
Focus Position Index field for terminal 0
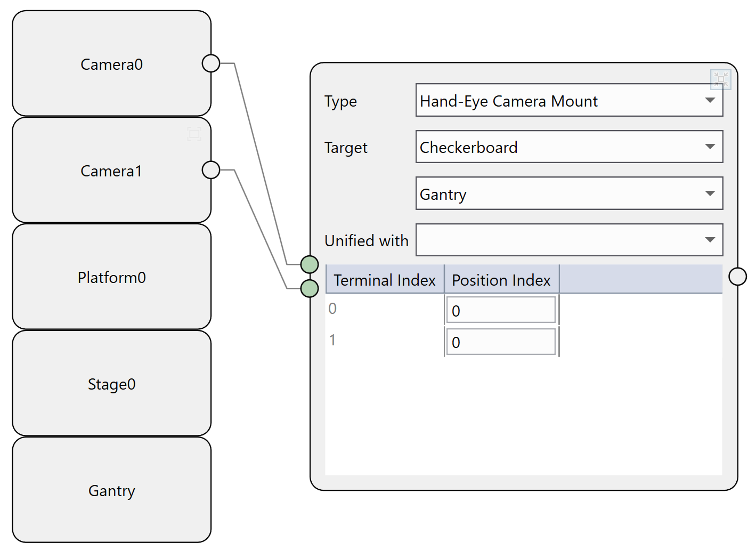[500, 310]
